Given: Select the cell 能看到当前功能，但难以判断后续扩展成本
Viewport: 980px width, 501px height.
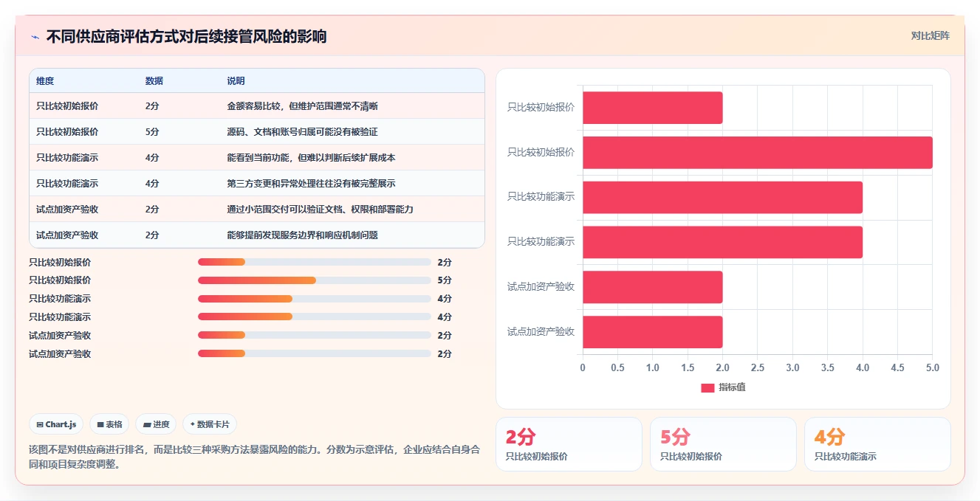Looking at the screenshot, I should [x=311, y=158].
